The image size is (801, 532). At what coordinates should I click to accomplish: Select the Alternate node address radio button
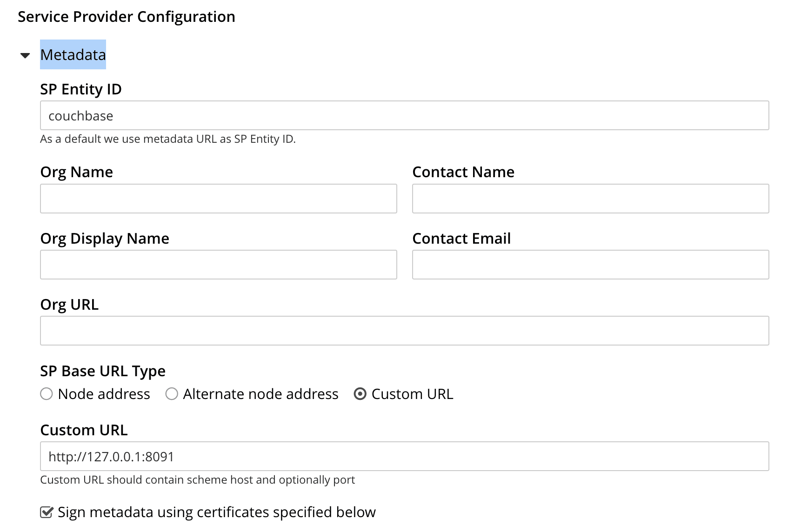pyautogui.click(x=172, y=394)
